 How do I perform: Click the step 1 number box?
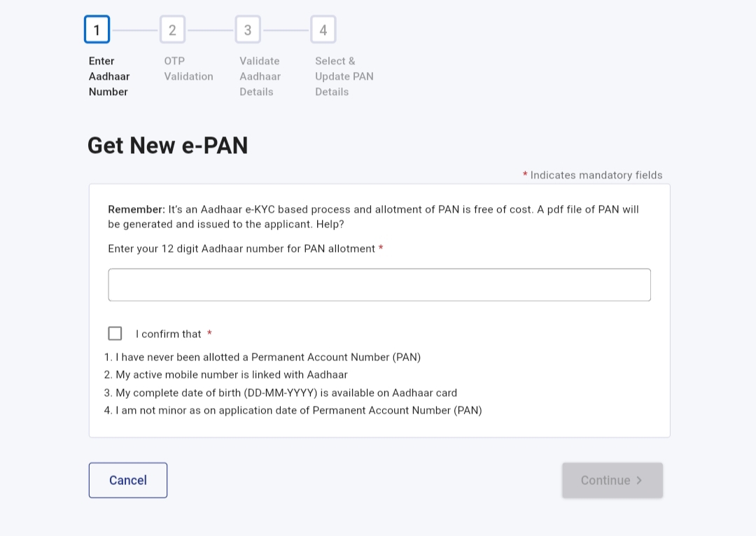point(97,29)
